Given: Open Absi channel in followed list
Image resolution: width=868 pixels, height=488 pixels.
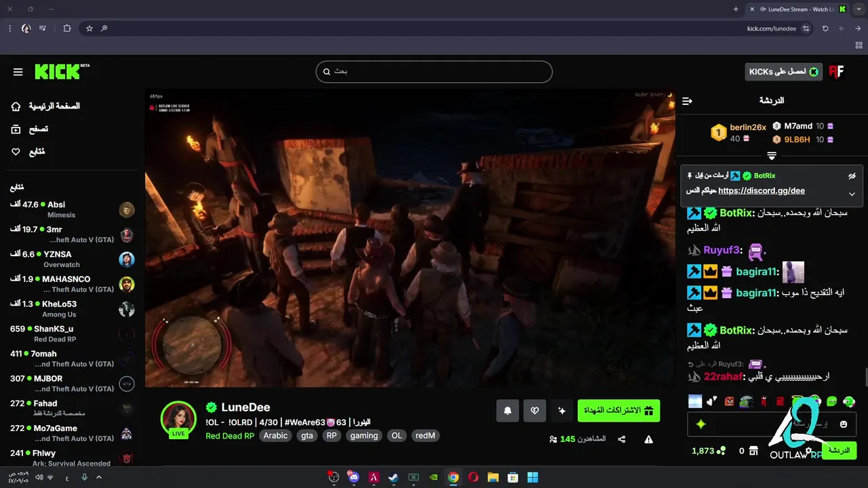Looking at the screenshot, I should [x=72, y=209].
